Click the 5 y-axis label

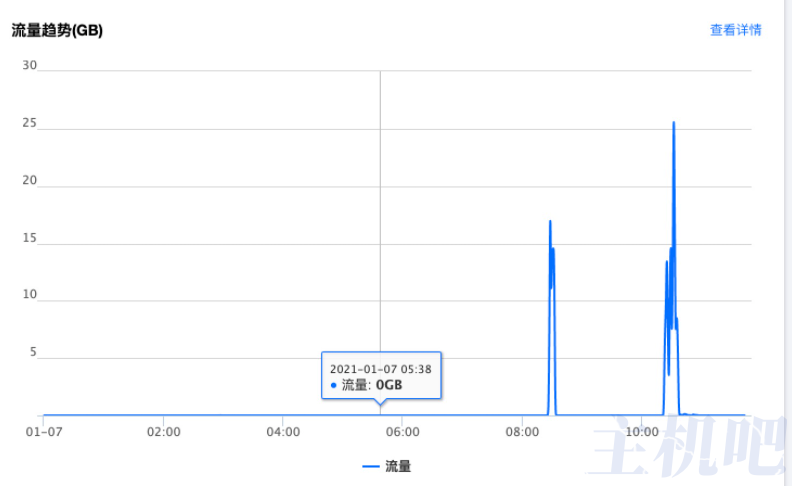(33, 352)
